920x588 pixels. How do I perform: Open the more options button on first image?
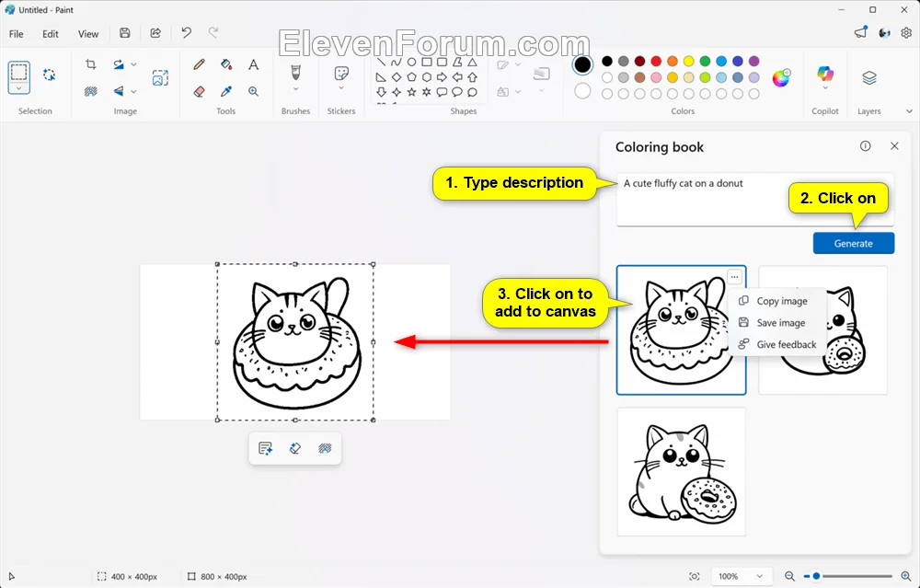tap(734, 277)
